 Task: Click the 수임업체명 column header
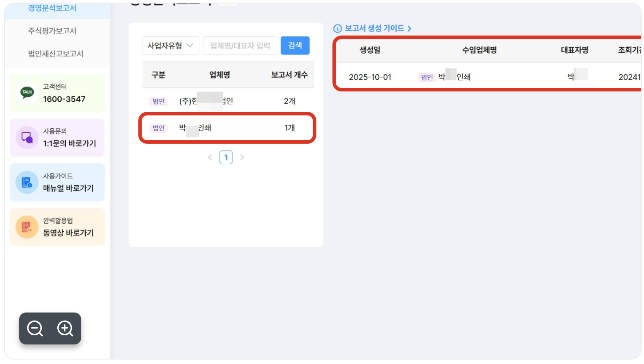pos(479,50)
